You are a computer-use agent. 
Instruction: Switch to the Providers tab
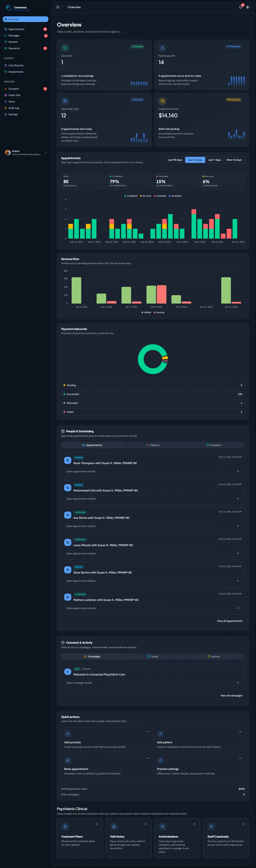pos(214,445)
